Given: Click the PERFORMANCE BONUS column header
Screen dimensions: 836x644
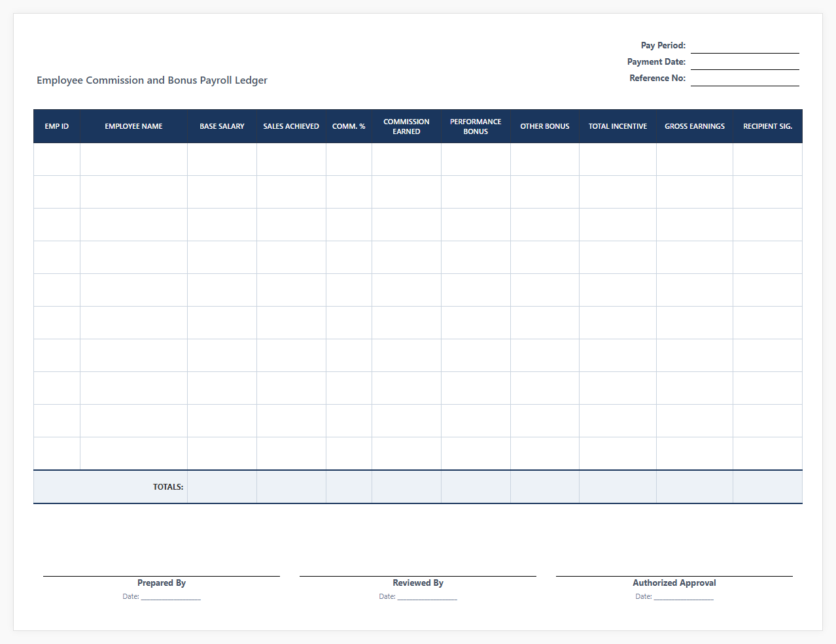Looking at the screenshot, I should tap(476, 126).
